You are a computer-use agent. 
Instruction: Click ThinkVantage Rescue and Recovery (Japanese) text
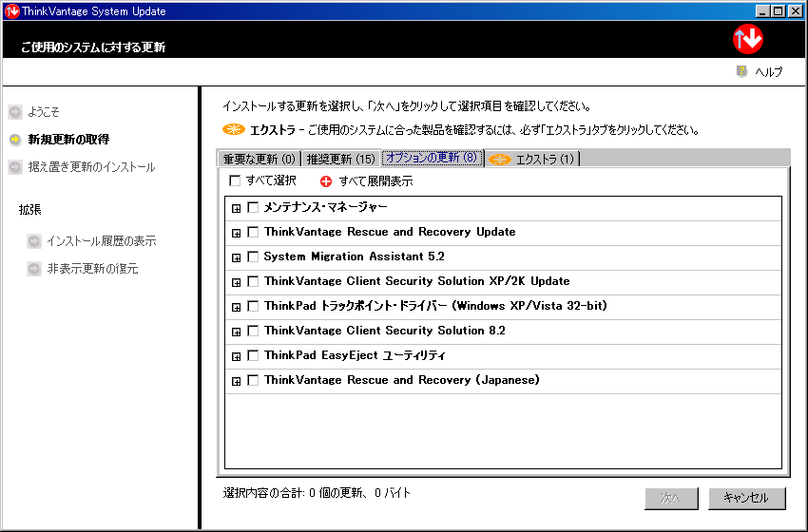[x=402, y=380]
